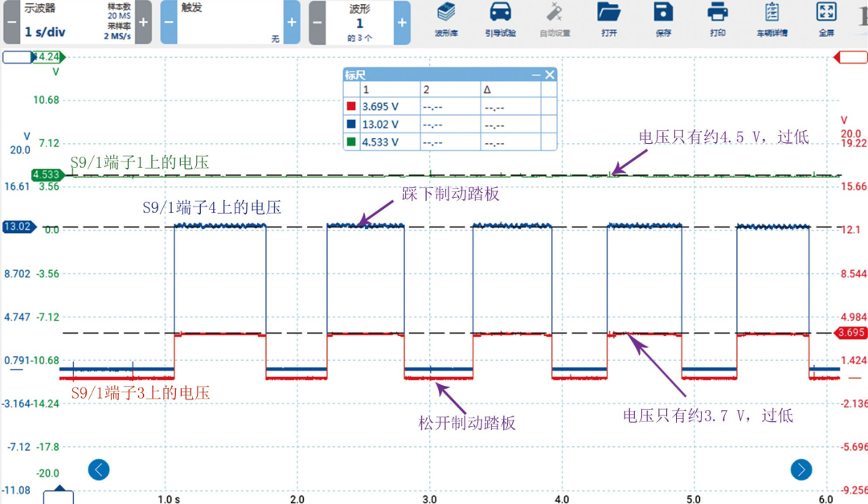Open the timebase 1 s/div selector
This screenshot has height=504, width=868.
click(x=45, y=32)
